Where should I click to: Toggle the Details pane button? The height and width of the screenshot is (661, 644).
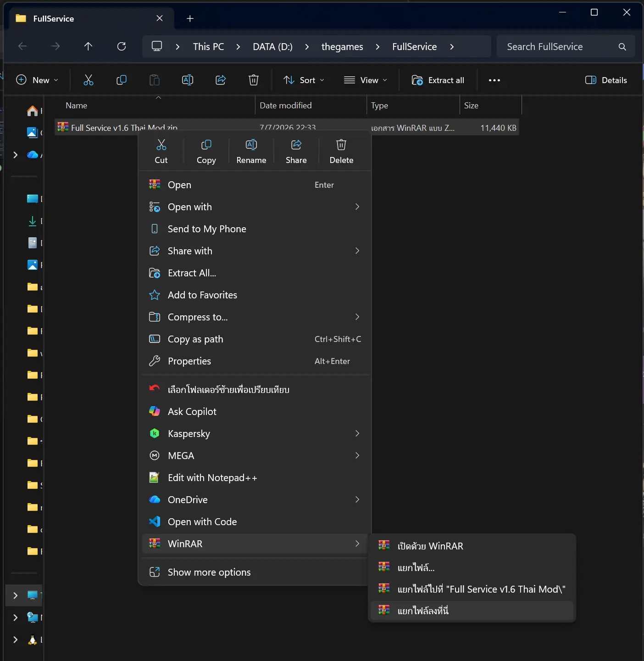[x=606, y=80]
